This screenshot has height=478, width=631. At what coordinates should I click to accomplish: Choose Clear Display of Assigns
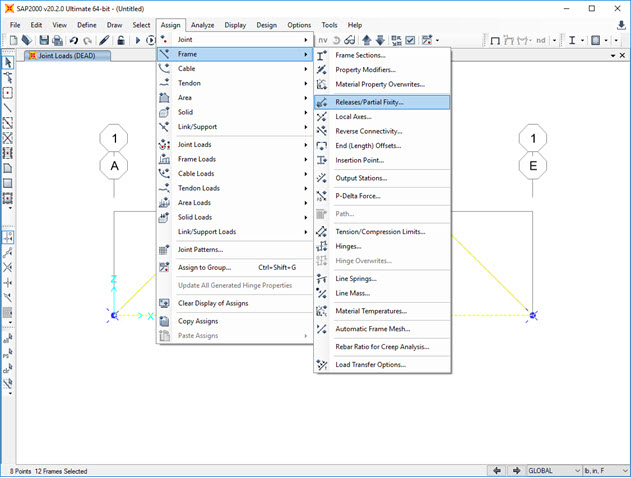tap(235, 303)
